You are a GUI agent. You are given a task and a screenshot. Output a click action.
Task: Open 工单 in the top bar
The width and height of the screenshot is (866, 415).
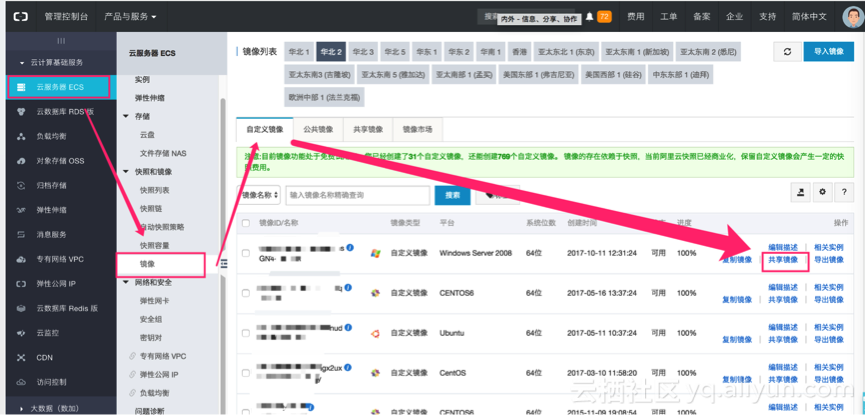668,17
